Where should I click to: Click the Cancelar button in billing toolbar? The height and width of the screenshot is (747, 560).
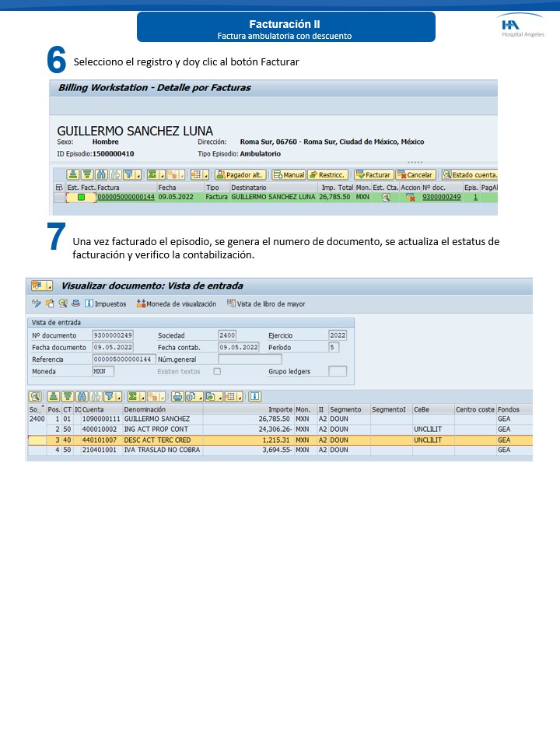[416, 175]
